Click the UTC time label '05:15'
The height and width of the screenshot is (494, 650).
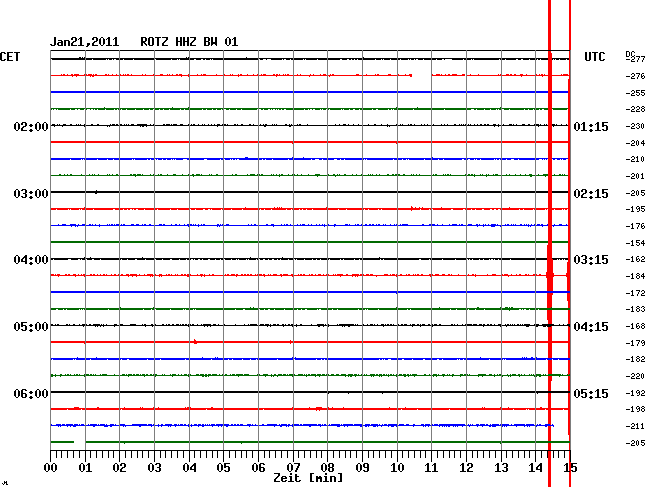click(x=591, y=393)
